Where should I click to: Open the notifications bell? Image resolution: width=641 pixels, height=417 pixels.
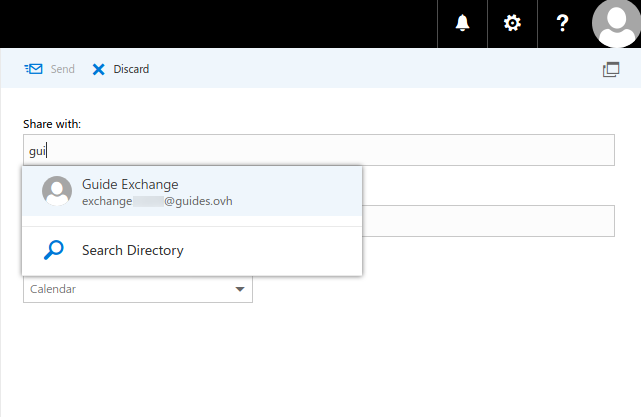(462, 24)
